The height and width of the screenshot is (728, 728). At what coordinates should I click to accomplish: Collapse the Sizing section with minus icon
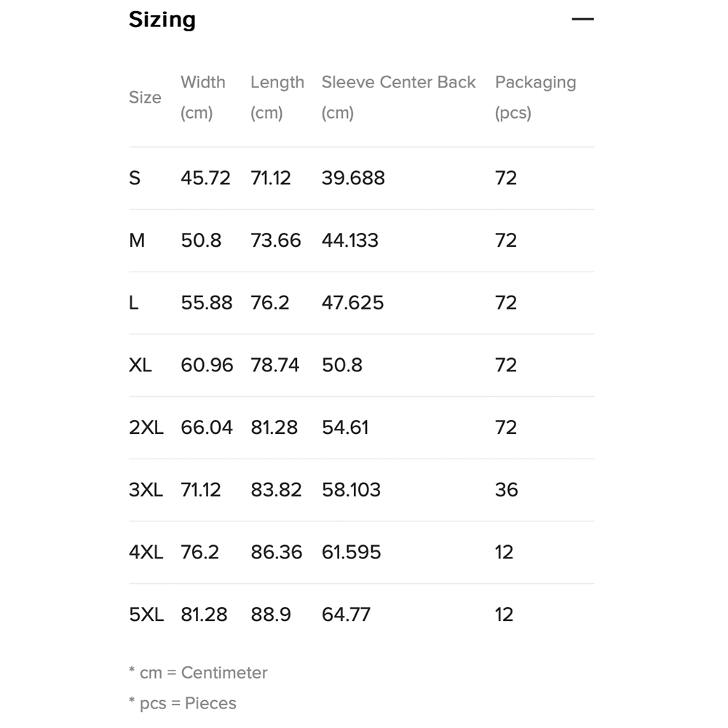582,20
